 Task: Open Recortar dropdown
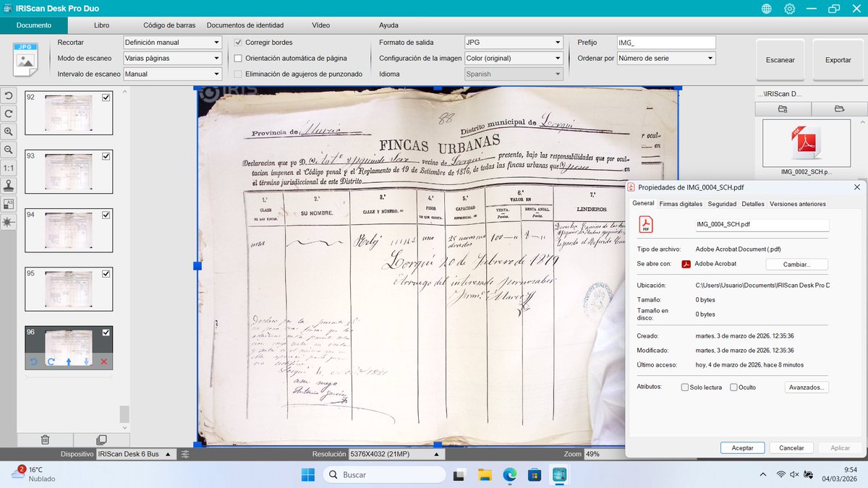[x=172, y=43]
